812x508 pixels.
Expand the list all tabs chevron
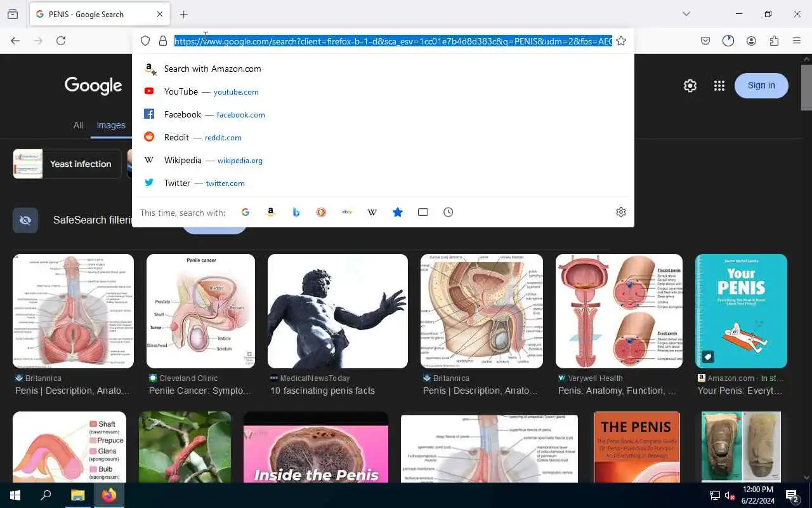(x=686, y=14)
